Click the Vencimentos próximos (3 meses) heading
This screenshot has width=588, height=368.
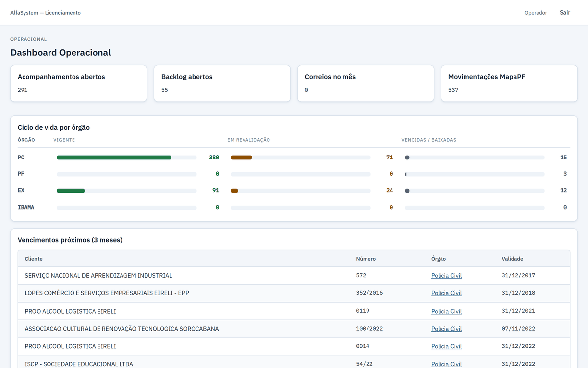point(70,240)
